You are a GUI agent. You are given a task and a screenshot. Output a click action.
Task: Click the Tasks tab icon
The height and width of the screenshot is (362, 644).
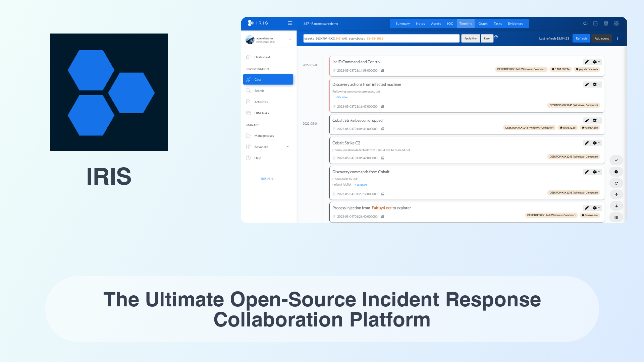(498, 23)
